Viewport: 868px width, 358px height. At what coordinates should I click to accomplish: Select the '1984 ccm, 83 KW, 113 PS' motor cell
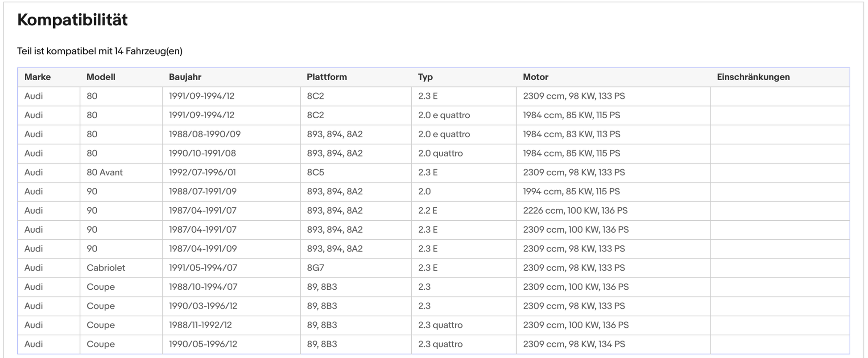pos(571,134)
